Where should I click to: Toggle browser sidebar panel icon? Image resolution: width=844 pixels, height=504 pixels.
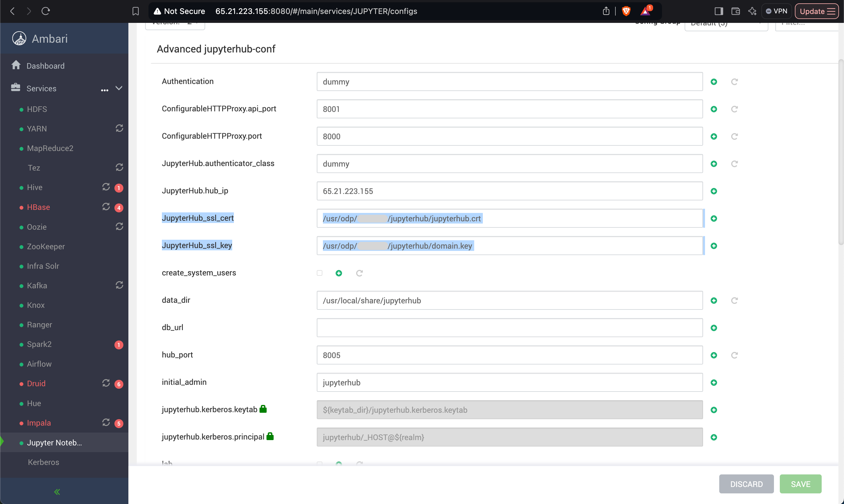(719, 11)
